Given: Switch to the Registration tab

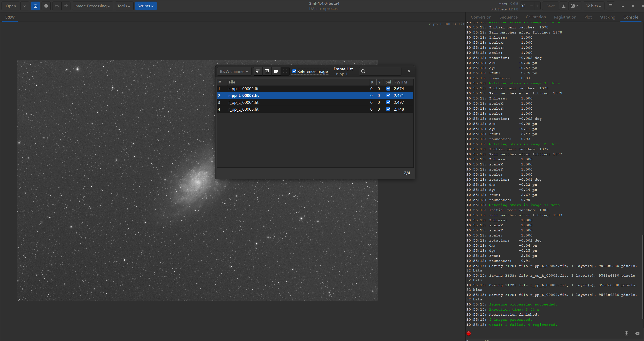Looking at the screenshot, I should tap(565, 17).
